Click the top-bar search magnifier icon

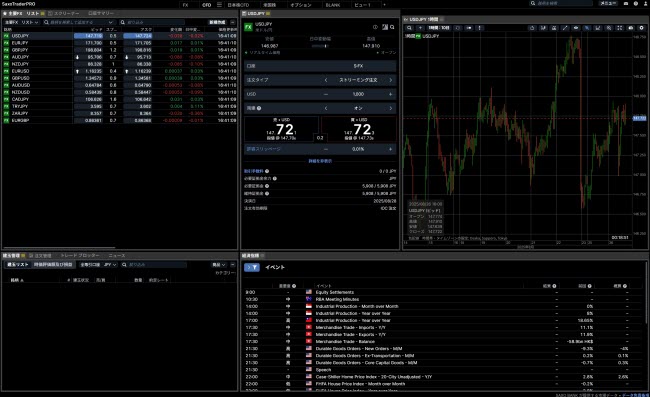point(533,3)
